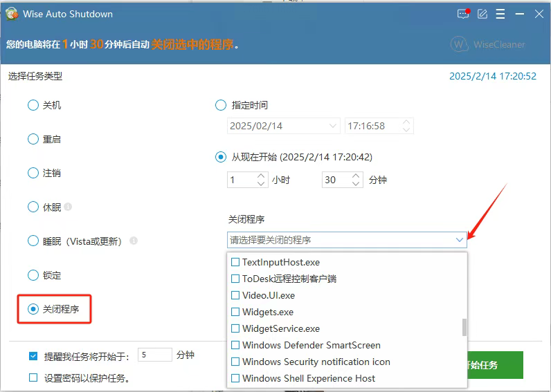Click the green 开始任务 button

pos(495,365)
